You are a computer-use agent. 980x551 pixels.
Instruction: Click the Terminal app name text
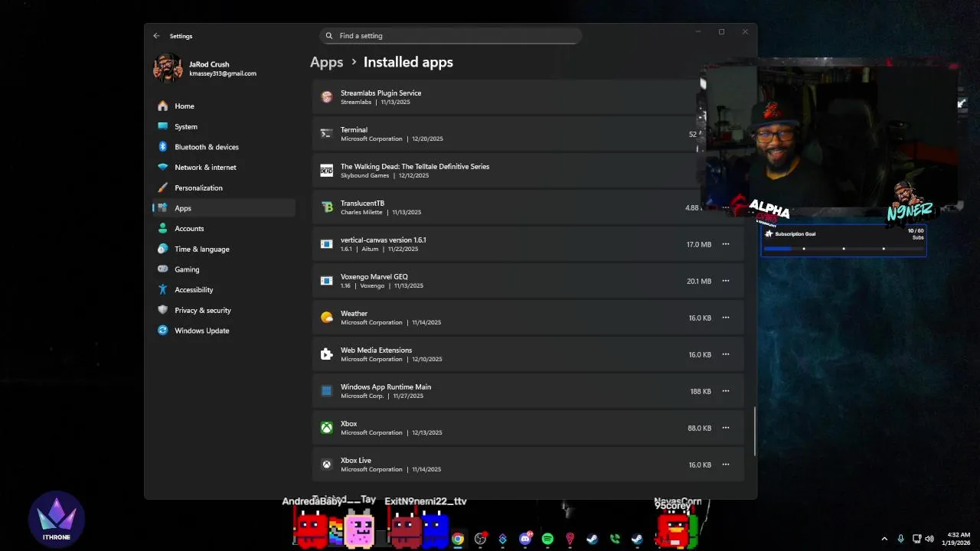[354, 130]
